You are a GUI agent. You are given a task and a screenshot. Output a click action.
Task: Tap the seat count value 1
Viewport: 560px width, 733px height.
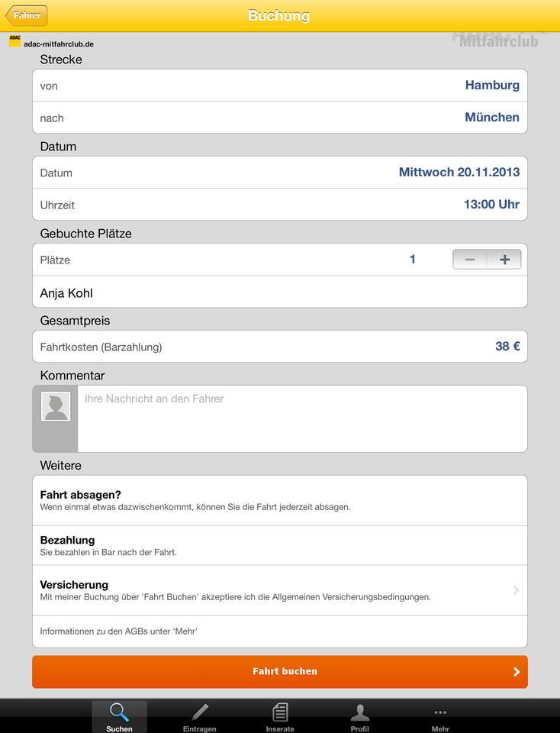tap(413, 260)
